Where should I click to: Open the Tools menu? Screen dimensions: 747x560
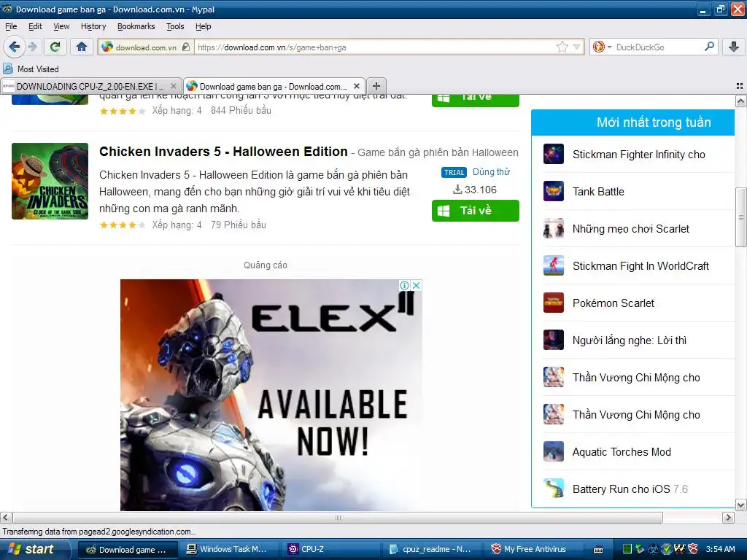point(175,26)
